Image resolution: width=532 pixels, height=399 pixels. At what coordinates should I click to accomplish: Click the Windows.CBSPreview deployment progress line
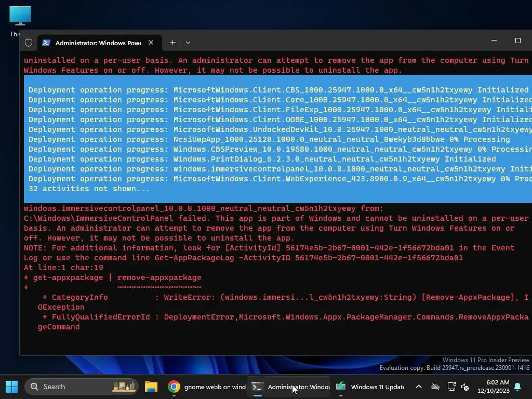pyautogui.click(x=280, y=149)
